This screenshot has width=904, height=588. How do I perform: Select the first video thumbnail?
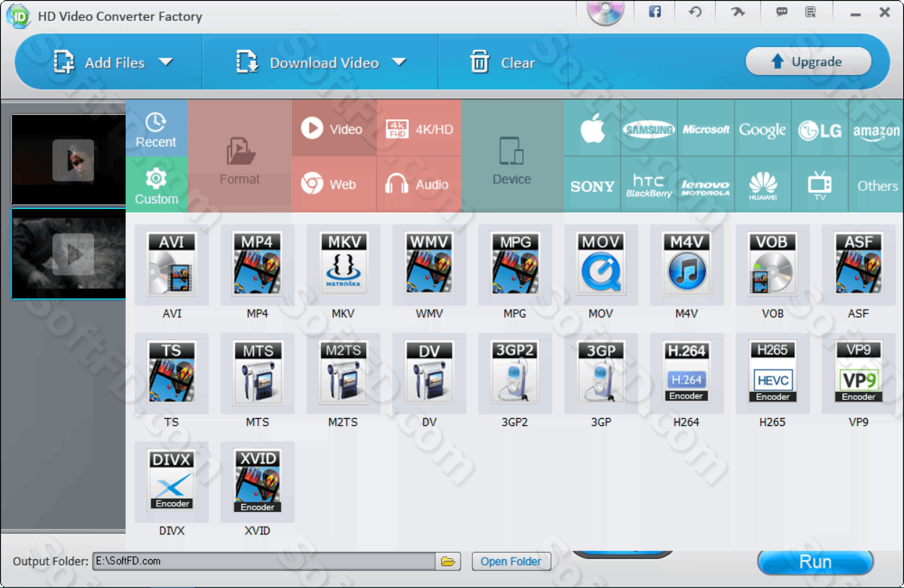coord(69,160)
